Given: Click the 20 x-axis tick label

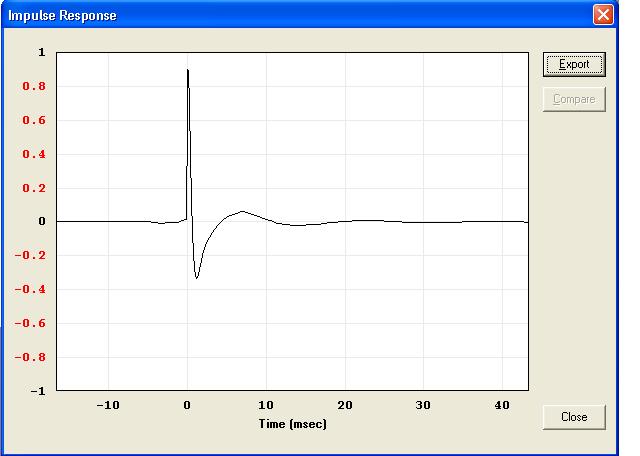Looking at the screenshot, I should (x=345, y=405).
